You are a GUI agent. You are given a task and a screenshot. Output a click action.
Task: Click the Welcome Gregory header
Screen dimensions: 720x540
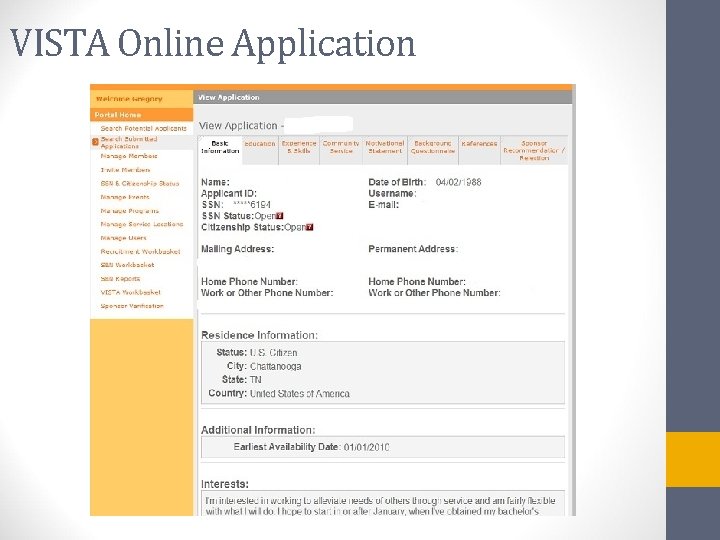[129, 99]
